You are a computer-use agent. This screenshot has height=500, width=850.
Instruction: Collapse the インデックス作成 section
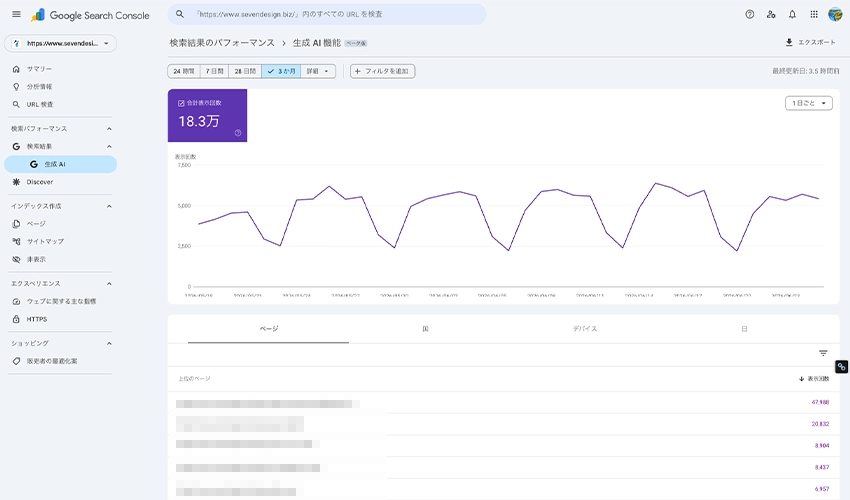pyautogui.click(x=109, y=206)
